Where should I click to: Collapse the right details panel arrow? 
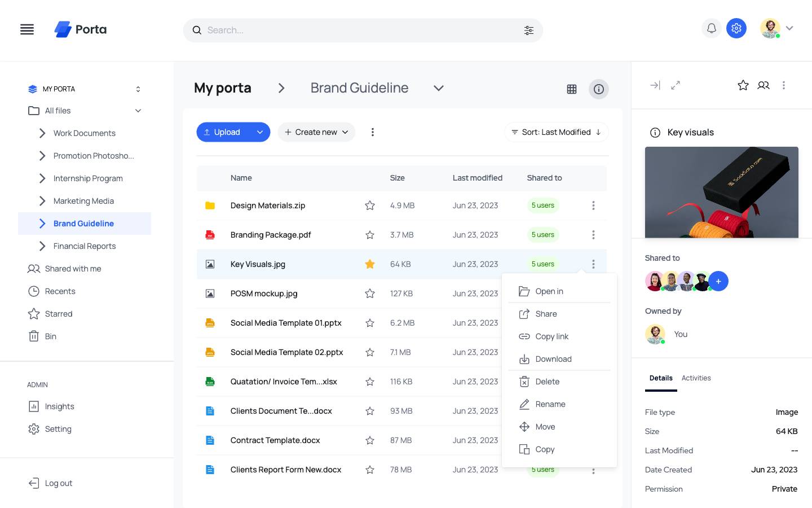pyautogui.click(x=655, y=85)
